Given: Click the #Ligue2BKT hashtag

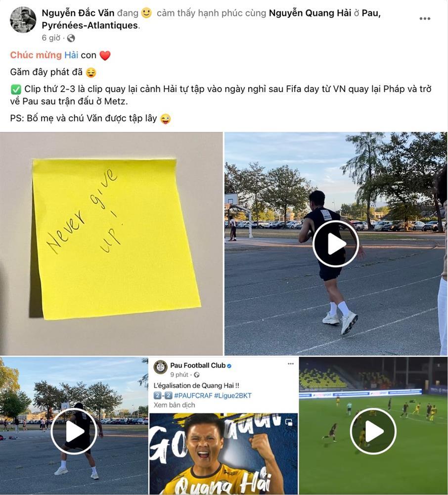Looking at the screenshot, I should click(233, 395).
